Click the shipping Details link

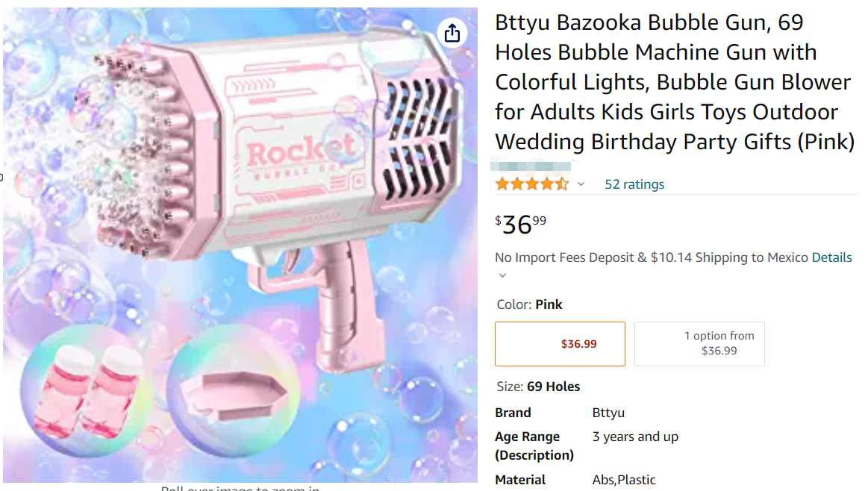tap(831, 257)
